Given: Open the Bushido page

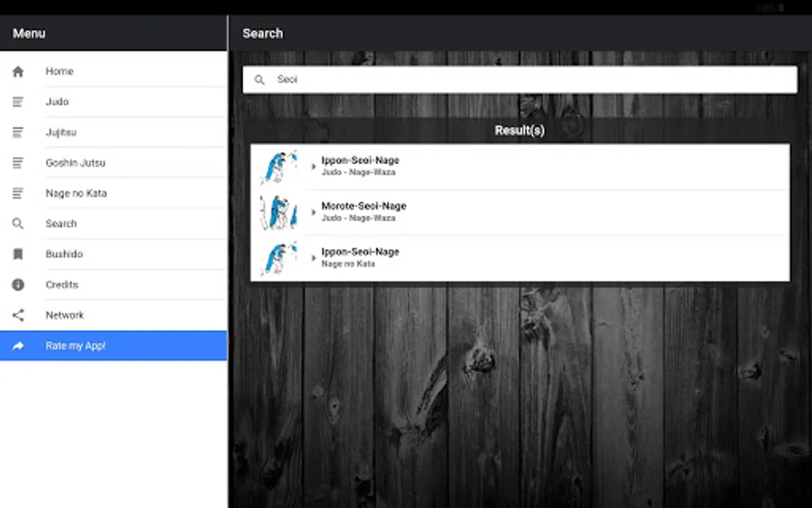Looking at the screenshot, I should point(113,255).
